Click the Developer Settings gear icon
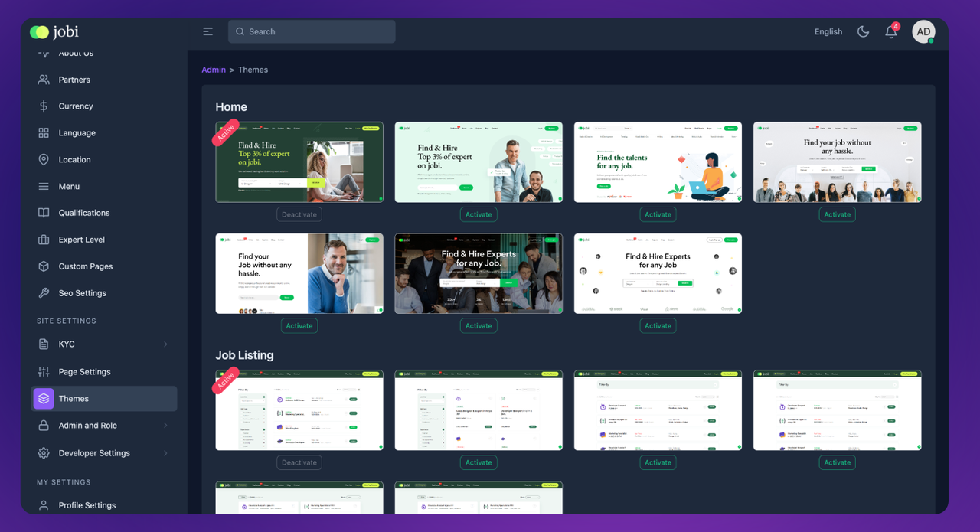 44,453
